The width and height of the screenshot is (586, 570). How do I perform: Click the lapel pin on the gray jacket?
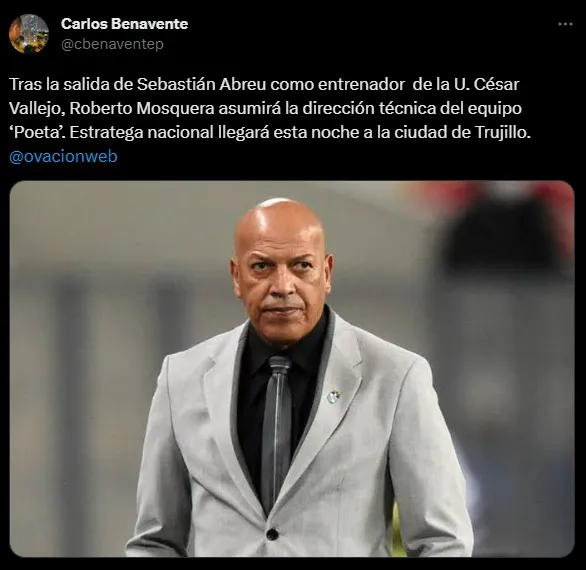point(333,396)
